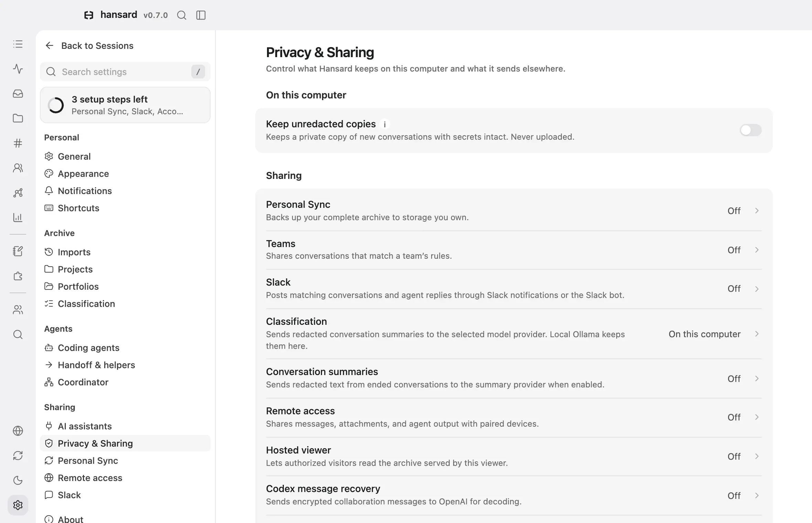Select the sync arrows icon in left rail
The image size is (812, 523).
(18, 456)
